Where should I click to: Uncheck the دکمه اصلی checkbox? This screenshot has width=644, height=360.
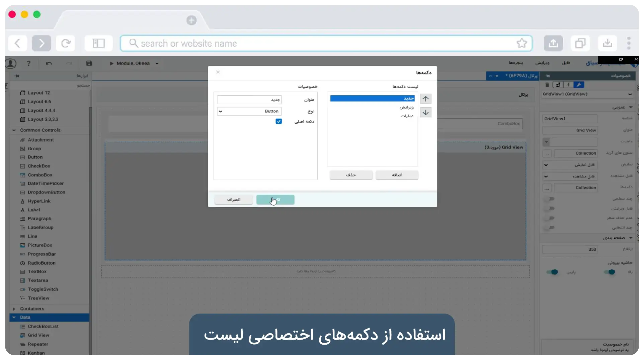coord(278,121)
